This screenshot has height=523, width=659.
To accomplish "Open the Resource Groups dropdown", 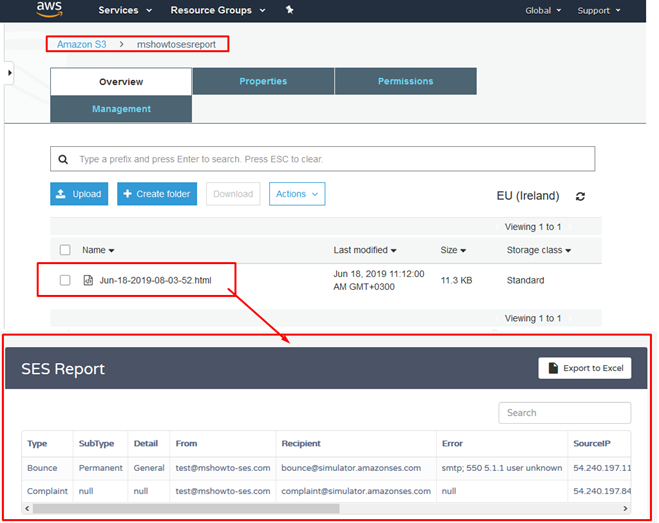I will 218,10.
